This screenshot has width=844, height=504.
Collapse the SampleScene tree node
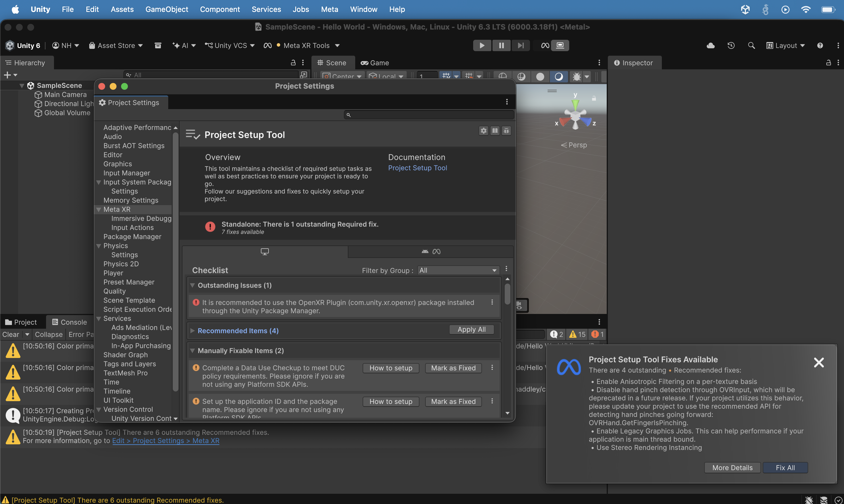pos(22,86)
